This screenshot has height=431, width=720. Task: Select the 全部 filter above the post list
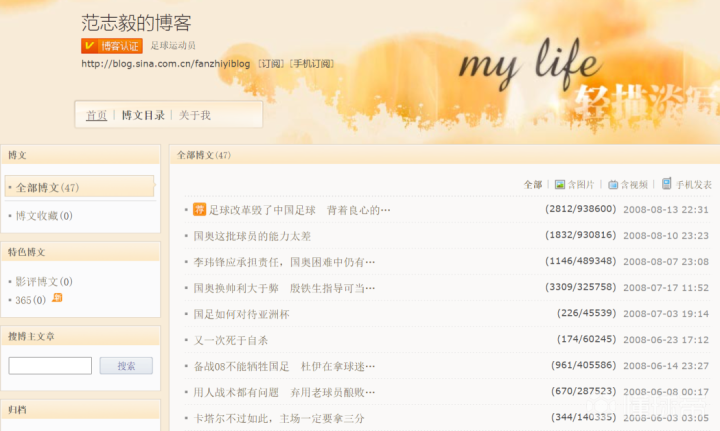tap(532, 185)
